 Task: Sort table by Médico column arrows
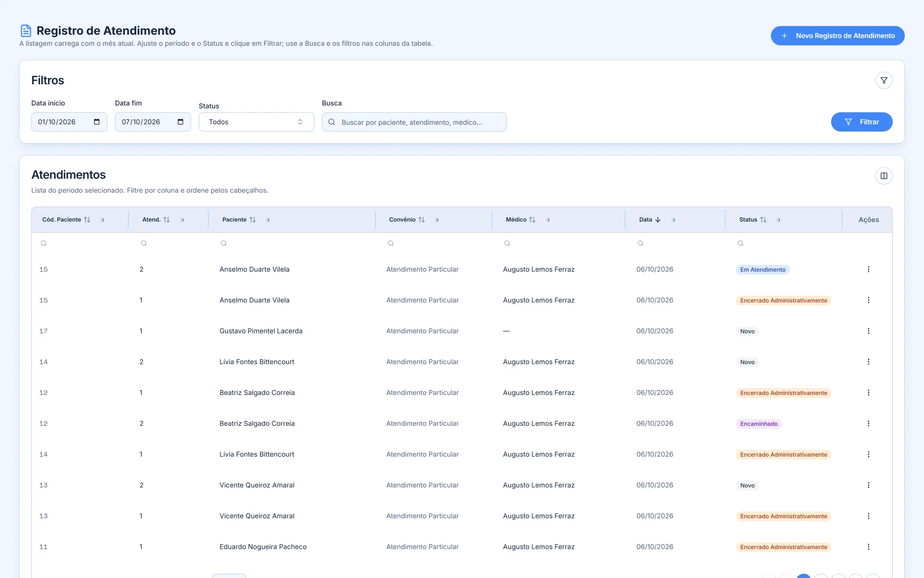[532, 220]
